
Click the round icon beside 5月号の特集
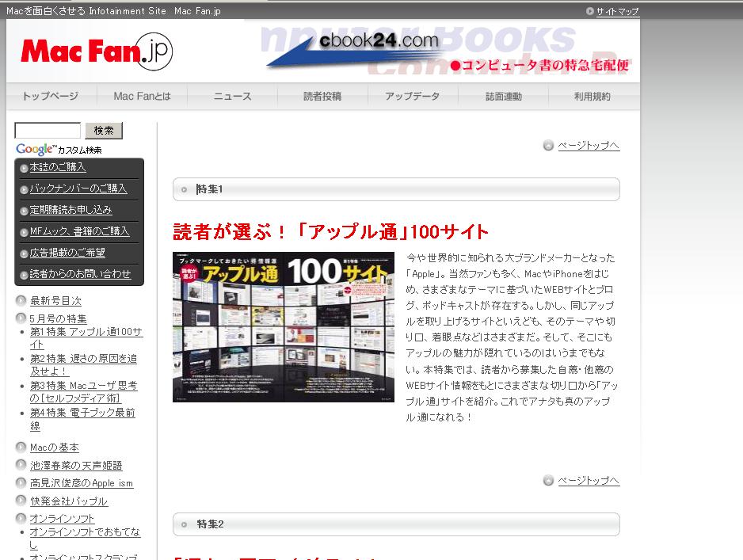21,318
